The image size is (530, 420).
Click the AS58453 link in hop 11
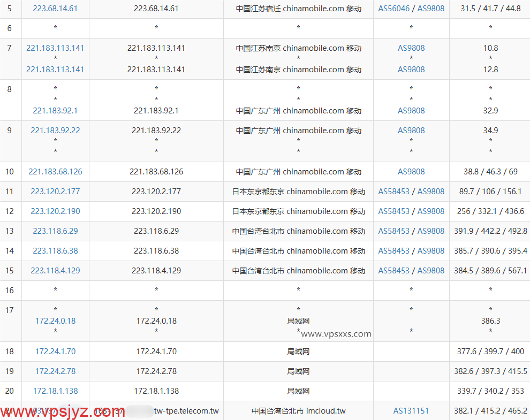coord(393,191)
